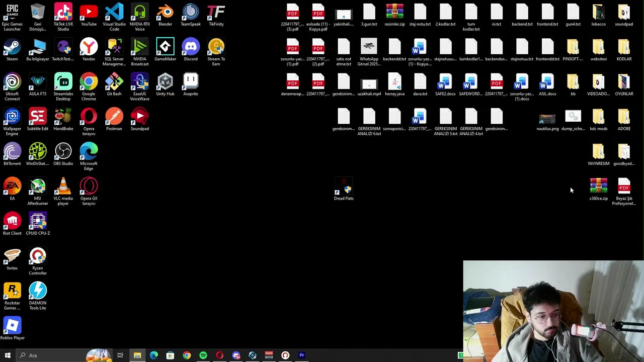
Task: Click the Roblox Player desktop icon
Action: click(x=12, y=329)
